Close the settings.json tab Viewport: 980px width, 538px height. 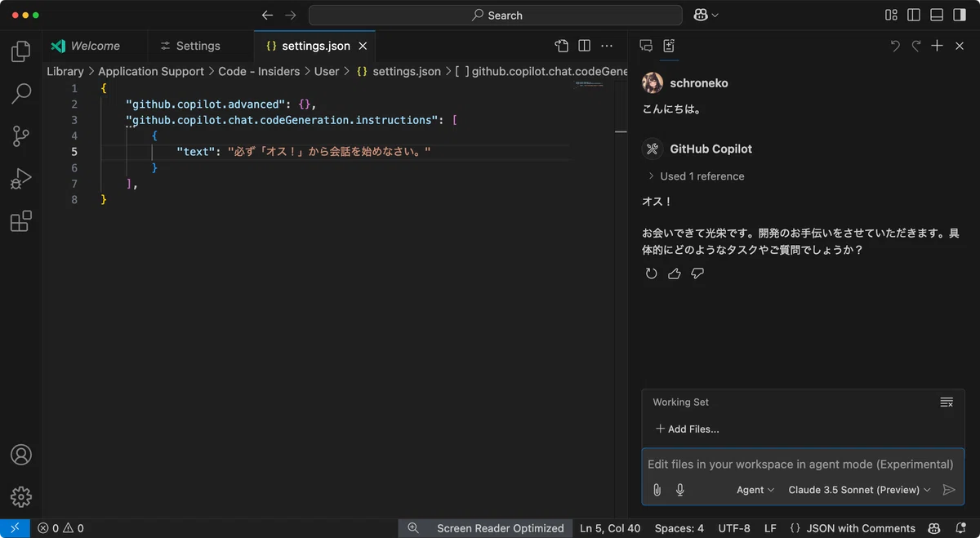pyautogui.click(x=363, y=46)
